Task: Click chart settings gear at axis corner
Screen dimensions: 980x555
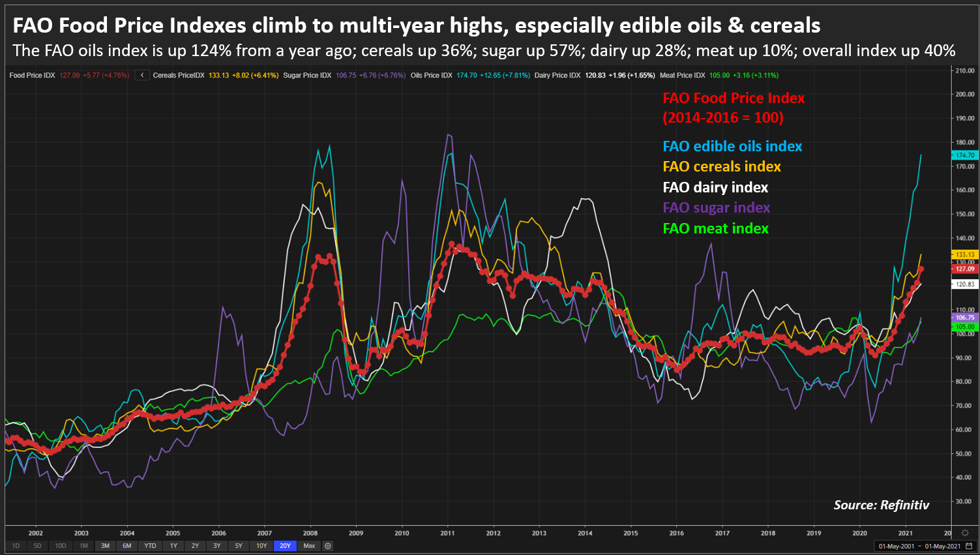Action: point(965,533)
